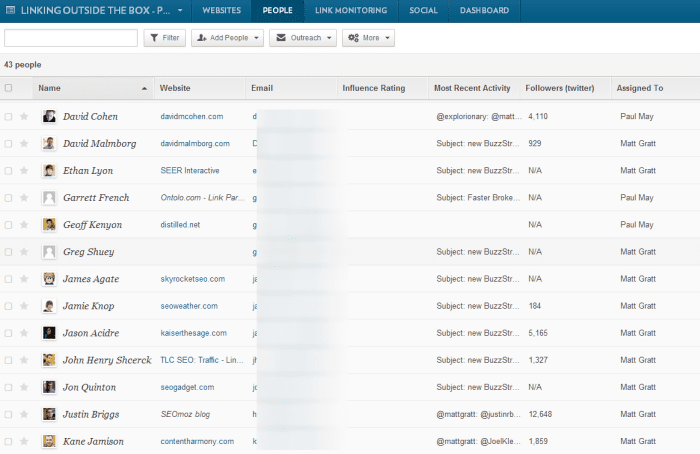Star the Kane Jamison row
This screenshot has width=700, height=454.
click(x=24, y=442)
